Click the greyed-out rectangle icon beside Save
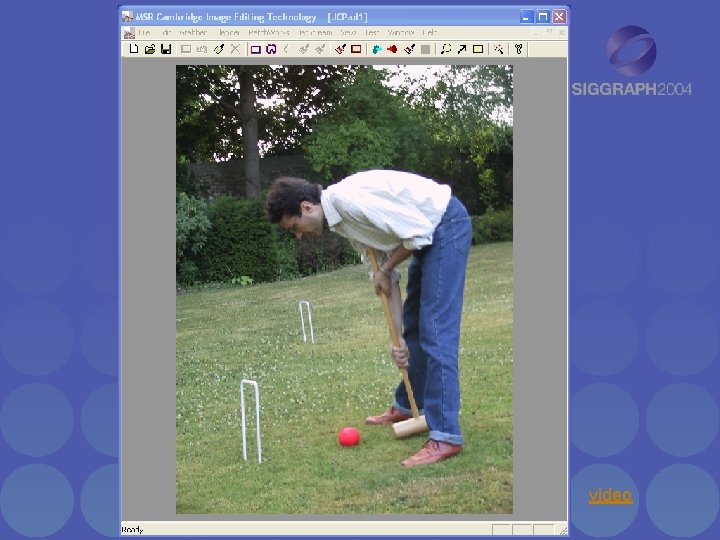Image resolution: width=720 pixels, height=540 pixels. (186, 49)
